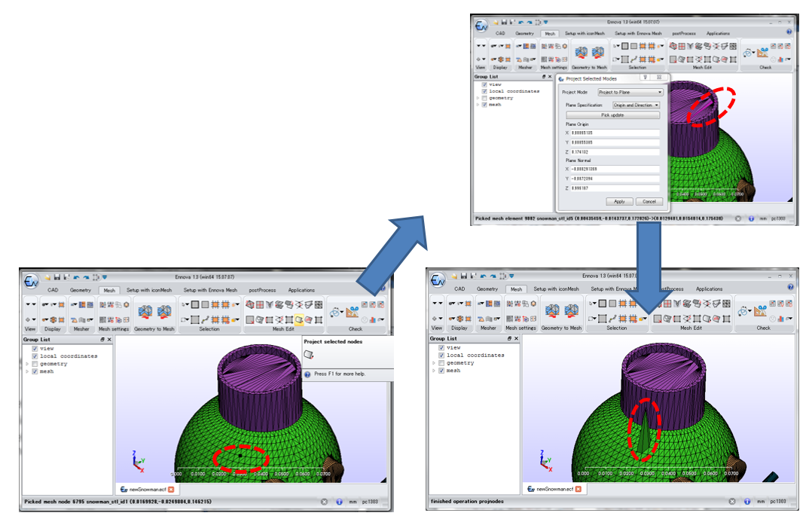Close the newSnowman.ecf tab in bottom-left window
The width and height of the screenshot is (812, 522).
click(x=171, y=489)
